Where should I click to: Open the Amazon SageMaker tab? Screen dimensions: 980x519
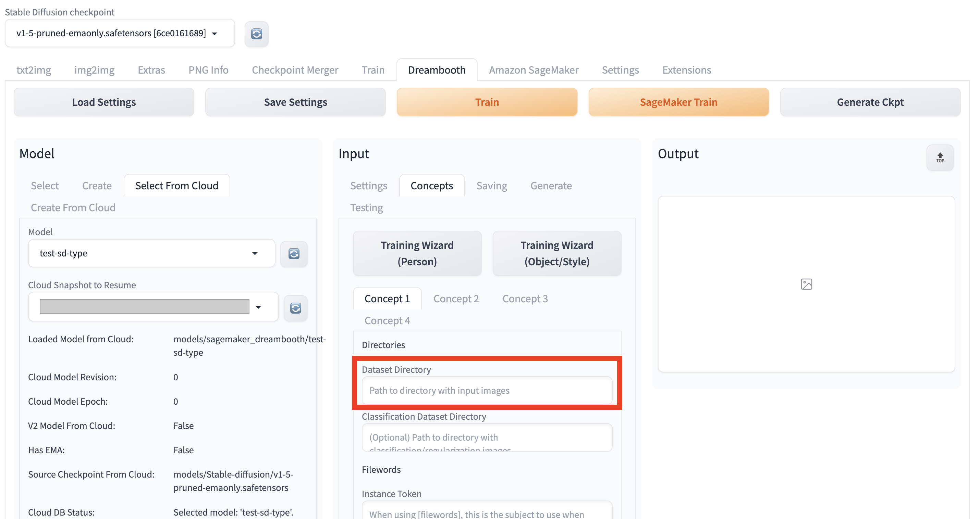[534, 70]
